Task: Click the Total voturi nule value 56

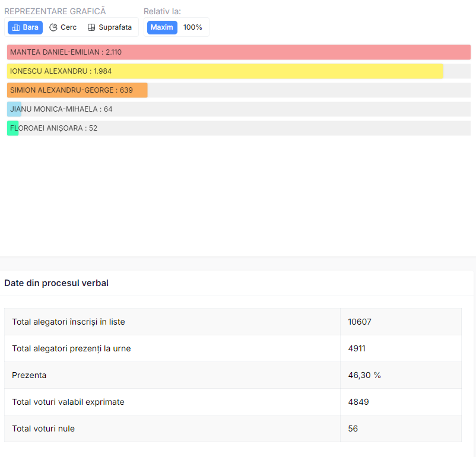Action: coord(353,429)
